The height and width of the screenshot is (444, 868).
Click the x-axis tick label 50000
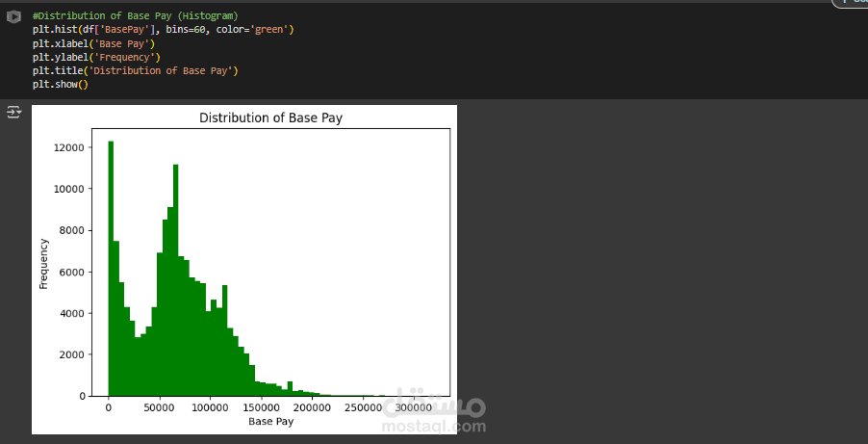pos(160,407)
